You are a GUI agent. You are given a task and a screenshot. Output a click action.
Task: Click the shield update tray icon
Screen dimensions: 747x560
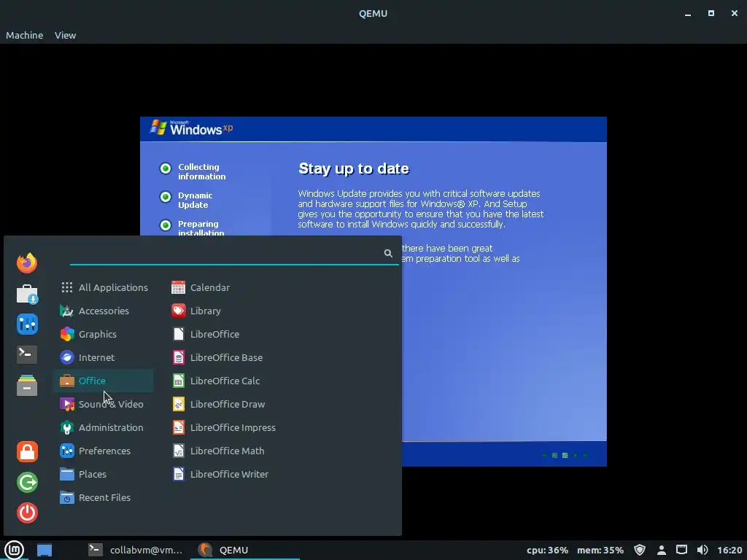tap(640, 550)
